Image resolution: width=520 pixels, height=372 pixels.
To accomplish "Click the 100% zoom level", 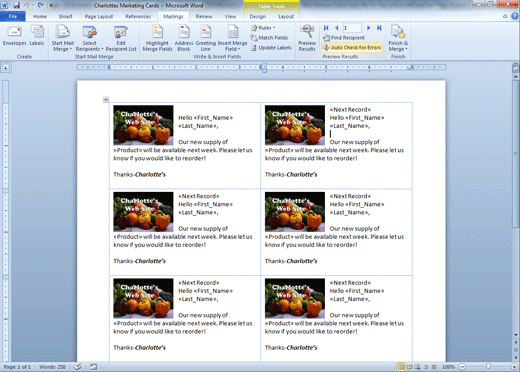I will (x=448, y=367).
